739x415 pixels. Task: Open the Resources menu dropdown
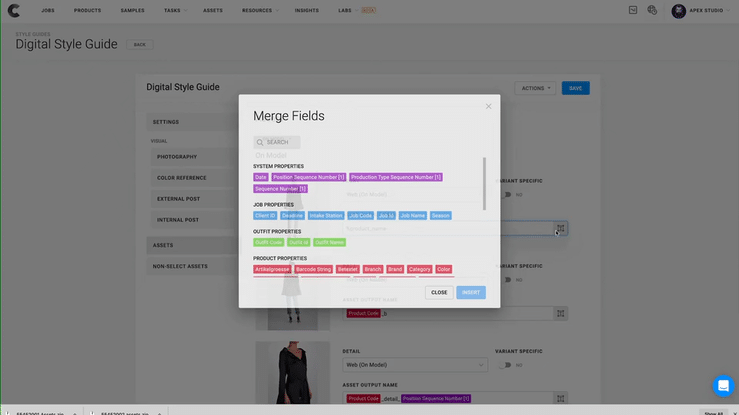pos(260,10)
